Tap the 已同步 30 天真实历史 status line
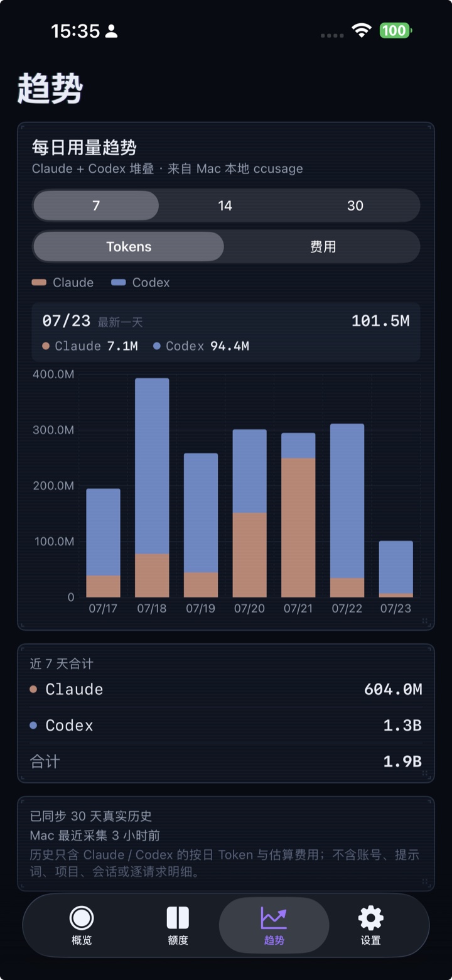 (x=91, y=816)
